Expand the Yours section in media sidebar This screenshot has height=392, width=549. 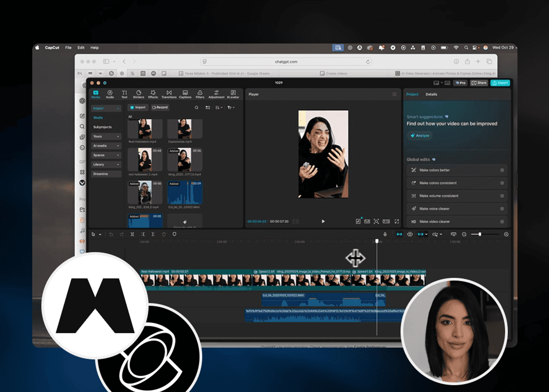point(106,136)
